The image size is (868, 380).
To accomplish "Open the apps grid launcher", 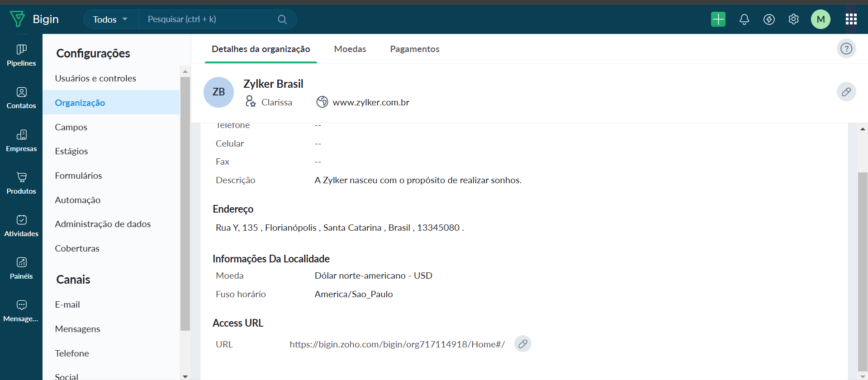I will (851, 19).
